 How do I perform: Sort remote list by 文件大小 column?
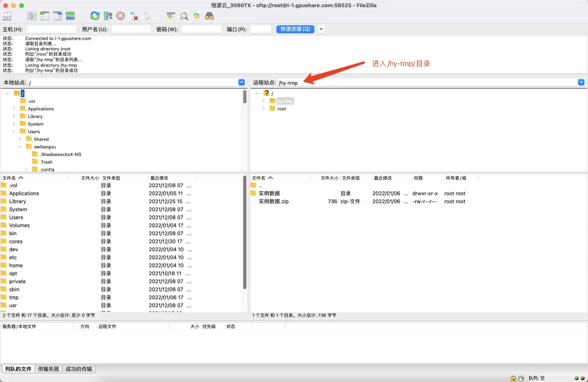point(325,178)
